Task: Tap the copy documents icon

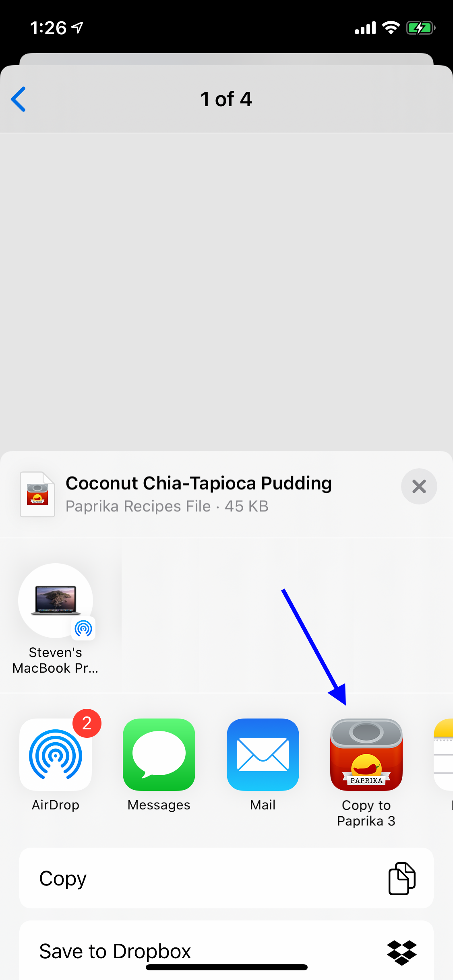Action: (x=401, y=878)
